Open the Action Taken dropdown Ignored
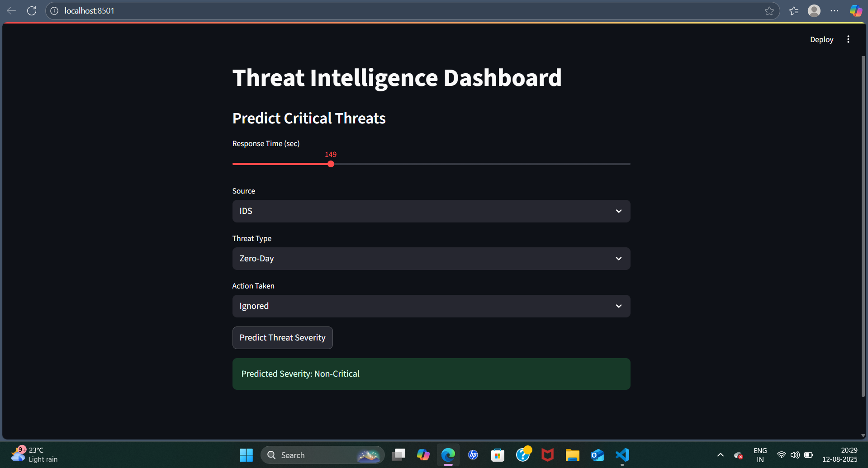The height and width of the screenshot is (468, 868). click(431, 306)
